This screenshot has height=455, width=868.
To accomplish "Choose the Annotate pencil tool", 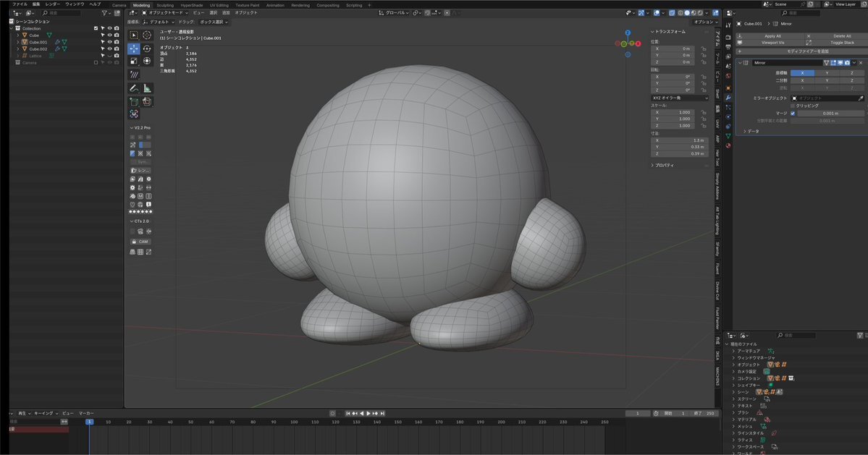I will 134,88.
